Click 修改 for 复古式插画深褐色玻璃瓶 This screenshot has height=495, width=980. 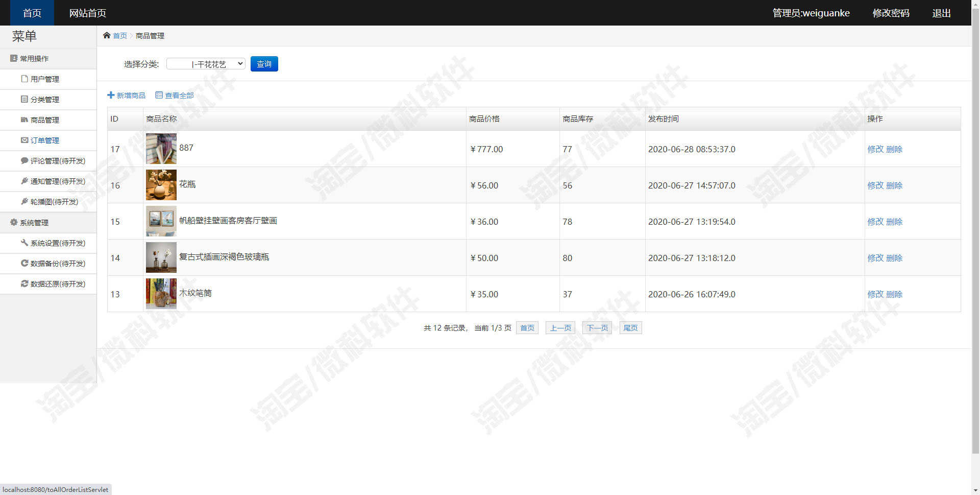[875, 258]
